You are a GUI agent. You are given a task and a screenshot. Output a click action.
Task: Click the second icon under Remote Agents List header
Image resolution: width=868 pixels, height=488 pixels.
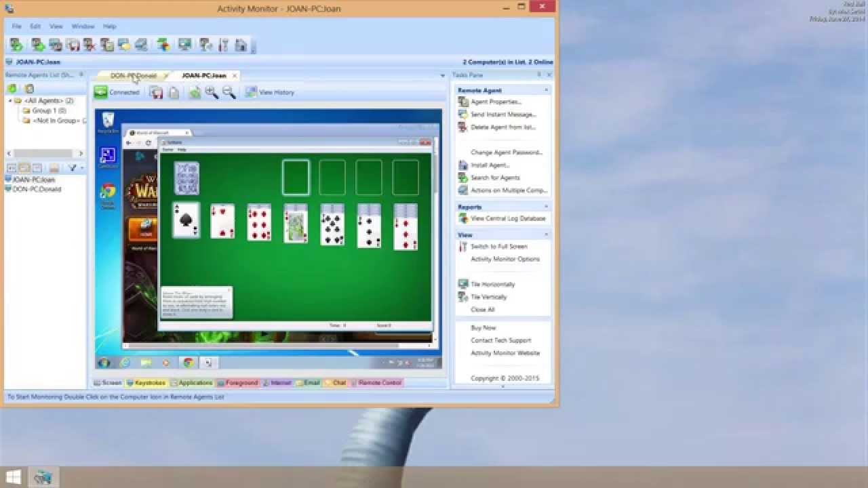[x=29, y=89]
